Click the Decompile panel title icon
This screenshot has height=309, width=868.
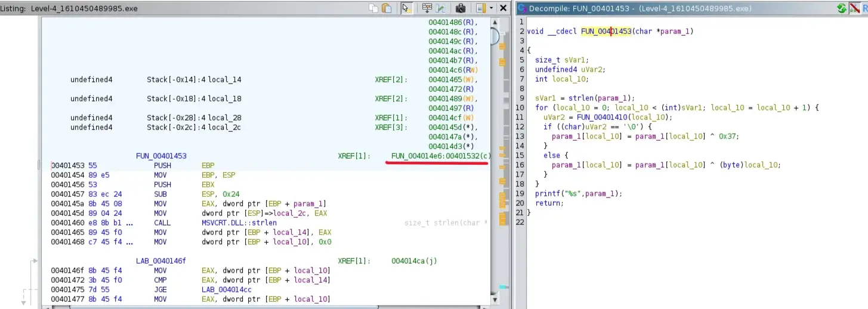pos(521,9)
